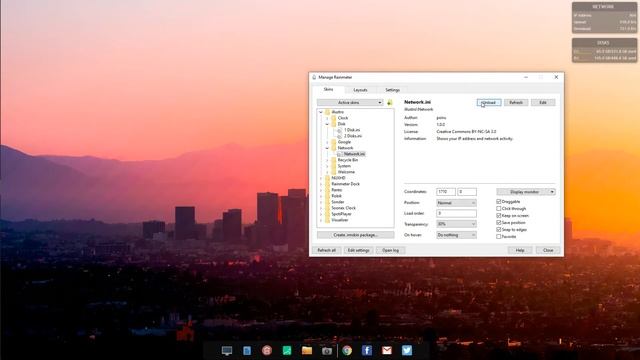Click the Edit settings button
This screenshot has width=640, height=360.
(x=358, y=250)
